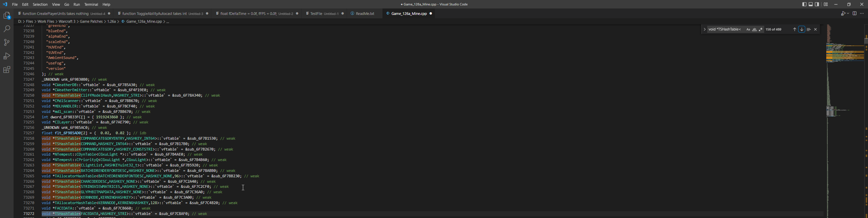Viewport: 868px width, 218px height.
Task: Close the find widget
Action: pos(815,29)
